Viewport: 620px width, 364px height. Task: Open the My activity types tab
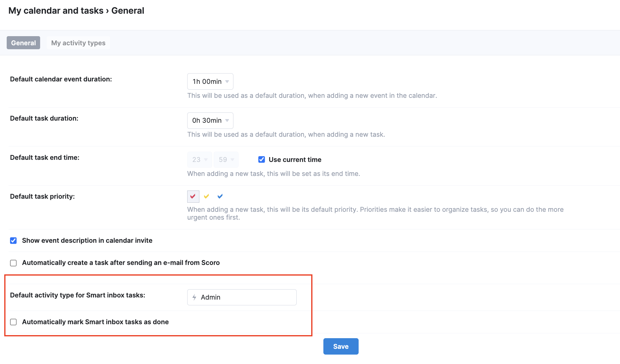[x=78, y=43]
